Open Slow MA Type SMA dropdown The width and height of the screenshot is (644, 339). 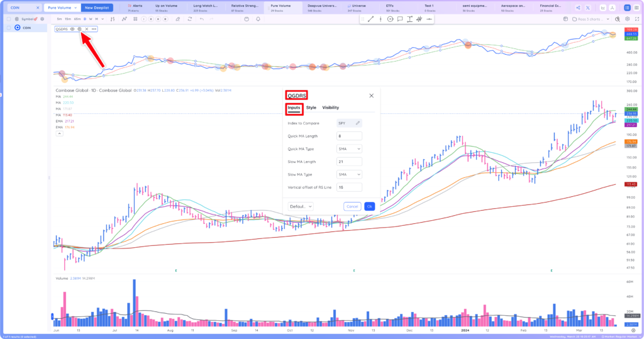[x=349, y=174]
